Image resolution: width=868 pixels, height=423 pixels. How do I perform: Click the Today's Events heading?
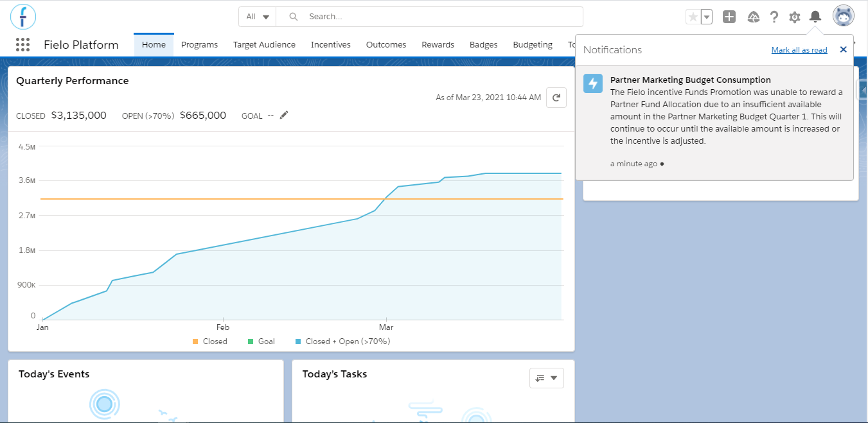click(x=54, y=374)
